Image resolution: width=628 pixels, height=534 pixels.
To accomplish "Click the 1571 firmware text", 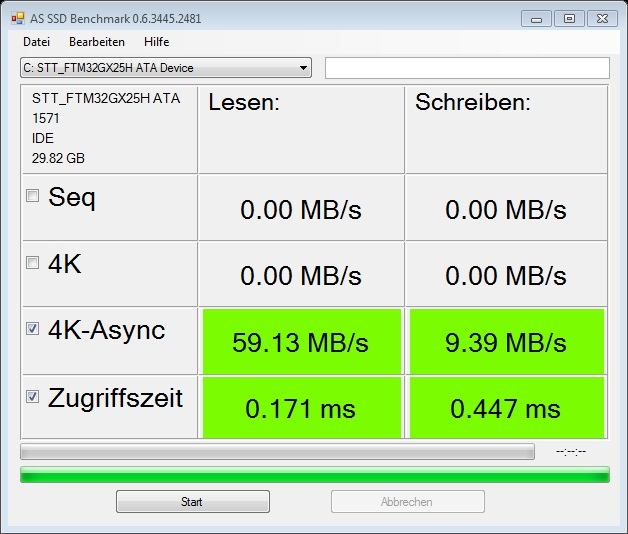I will point(45,118).
